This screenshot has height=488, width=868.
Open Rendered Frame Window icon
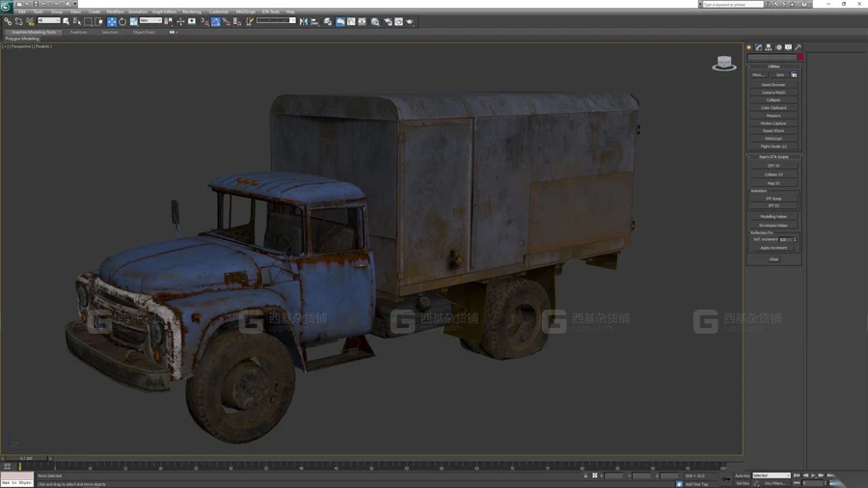pos(398,21)
